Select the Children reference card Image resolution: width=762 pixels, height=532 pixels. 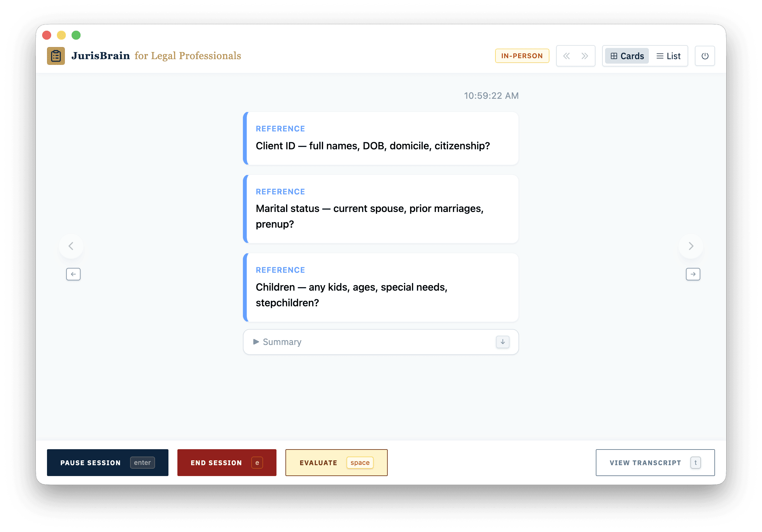coord(381,287)
